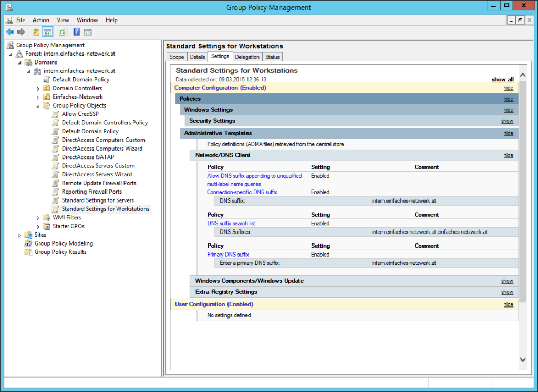Show the Extra Registry Settings section

pos(506,292)
